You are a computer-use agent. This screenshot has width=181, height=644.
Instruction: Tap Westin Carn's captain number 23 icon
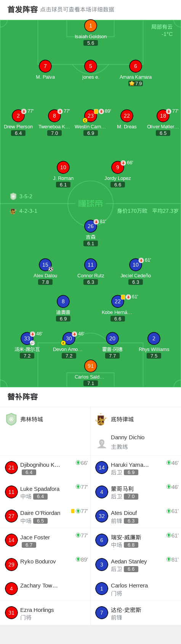click(x=91, y=116)
